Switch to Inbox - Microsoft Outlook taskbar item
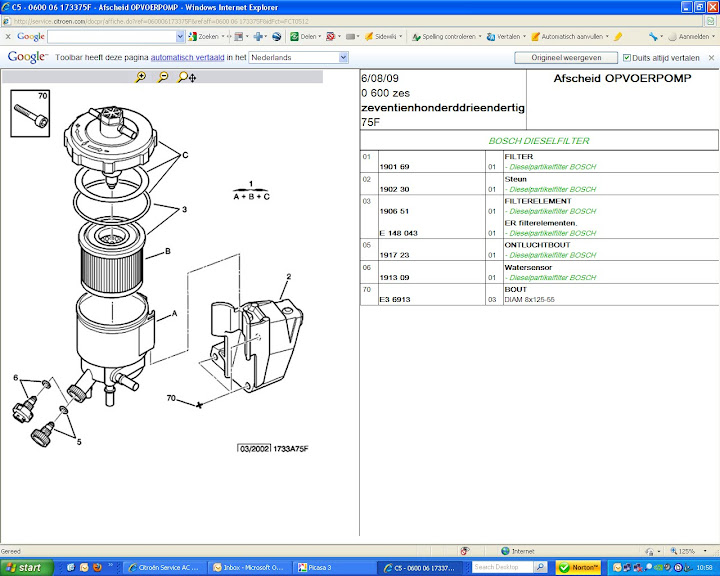Viewport: 720px width, 576px height. click(x=249, y=568)
